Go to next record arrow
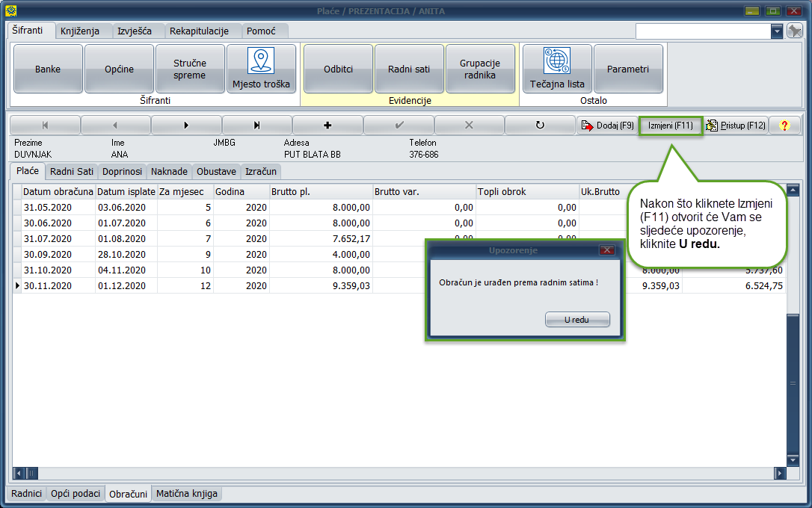812x508 pixels. pyautogui.click(x=186, y=126)
